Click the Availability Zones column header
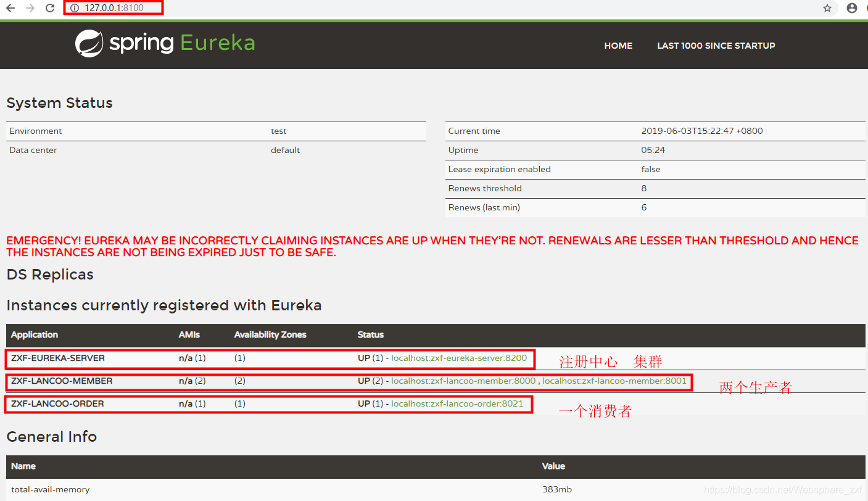The height and width of the screenshot is (501, 868). [270, 334]
